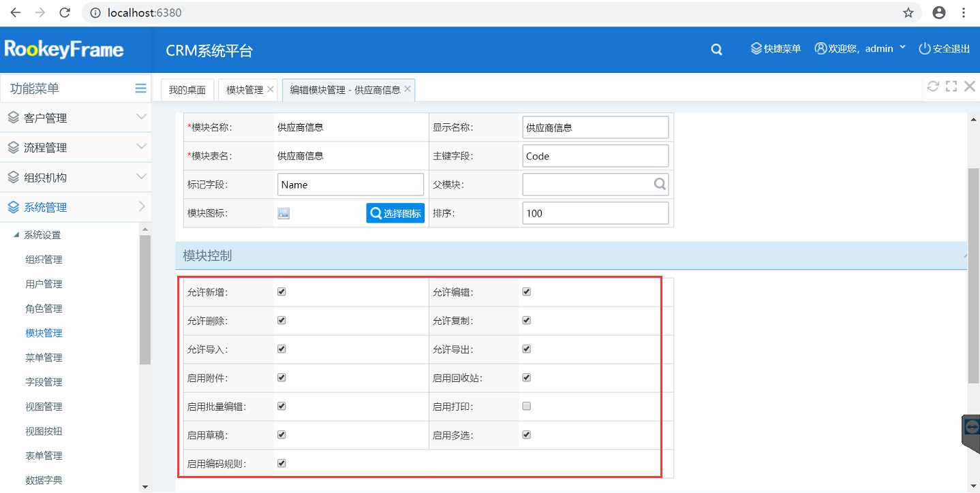980x493 pixels.
Task: Open 组织管理 in sidebar
Action: coord(44,259)
